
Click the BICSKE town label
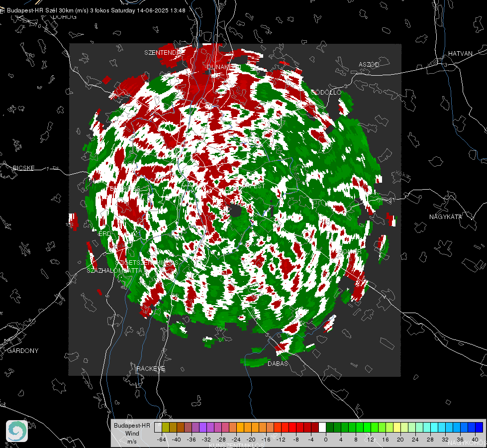coord(23,168)
